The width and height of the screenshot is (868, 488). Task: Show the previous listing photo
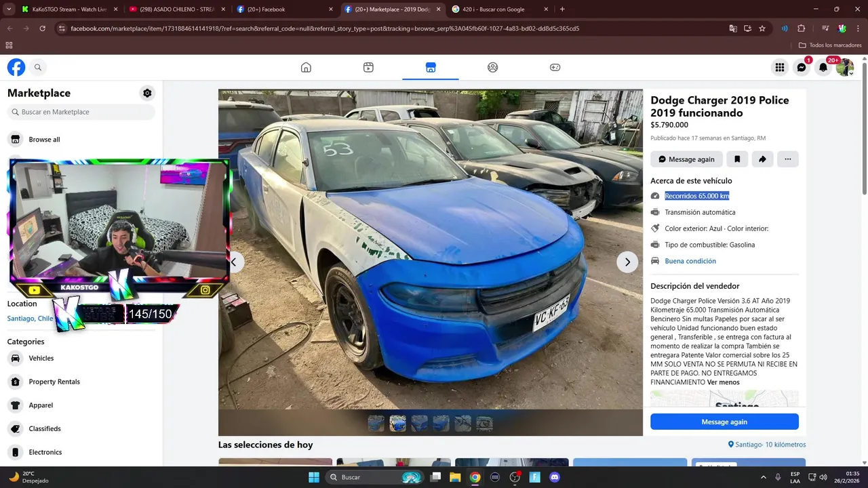pos(234,262)
